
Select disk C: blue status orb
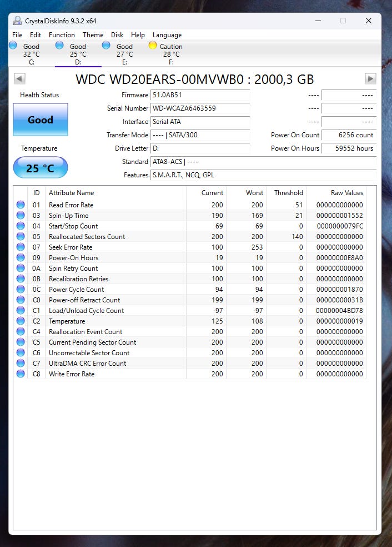coord(13,46)
